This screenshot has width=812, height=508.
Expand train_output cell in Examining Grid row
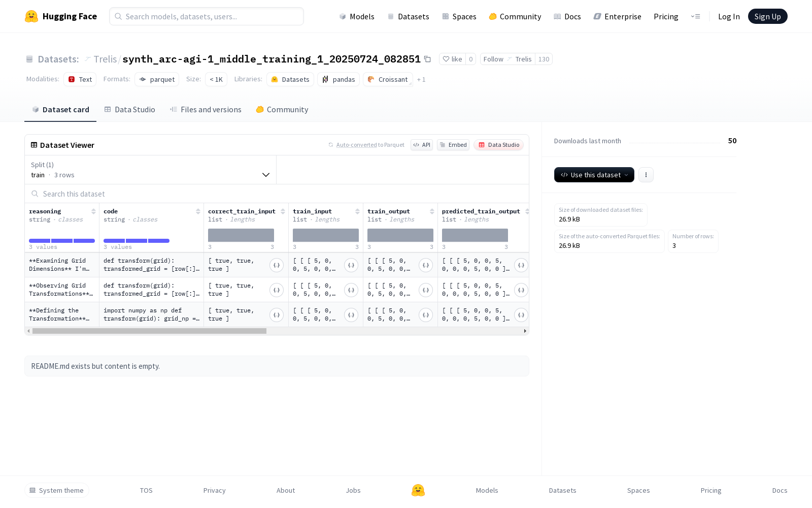click(x=426, y=265)
